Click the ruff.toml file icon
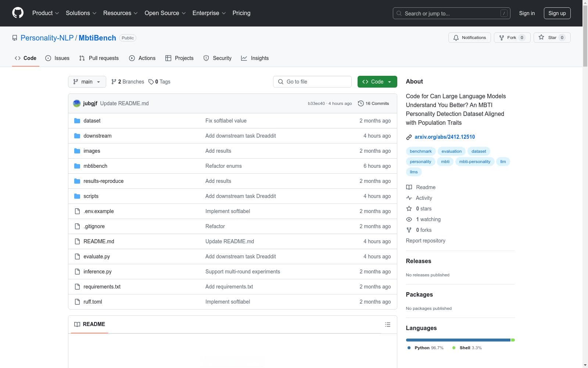This screenshot has width=588, height=368. point(77,302)
